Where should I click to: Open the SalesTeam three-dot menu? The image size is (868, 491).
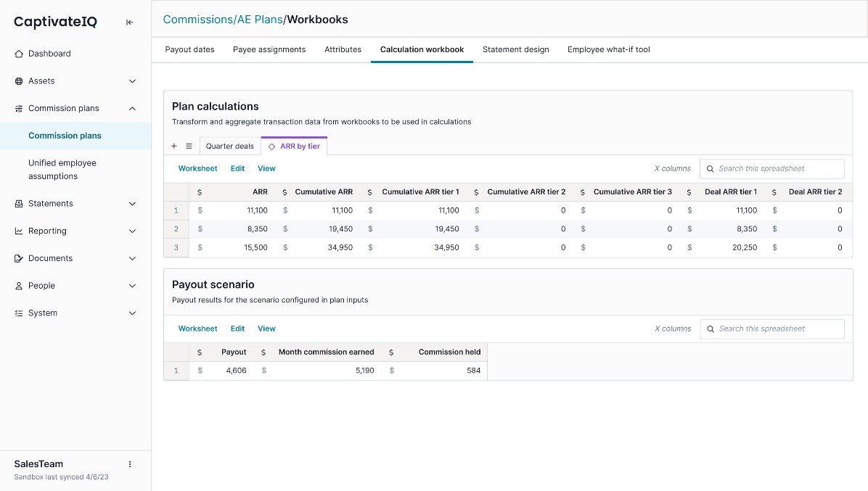130,464
